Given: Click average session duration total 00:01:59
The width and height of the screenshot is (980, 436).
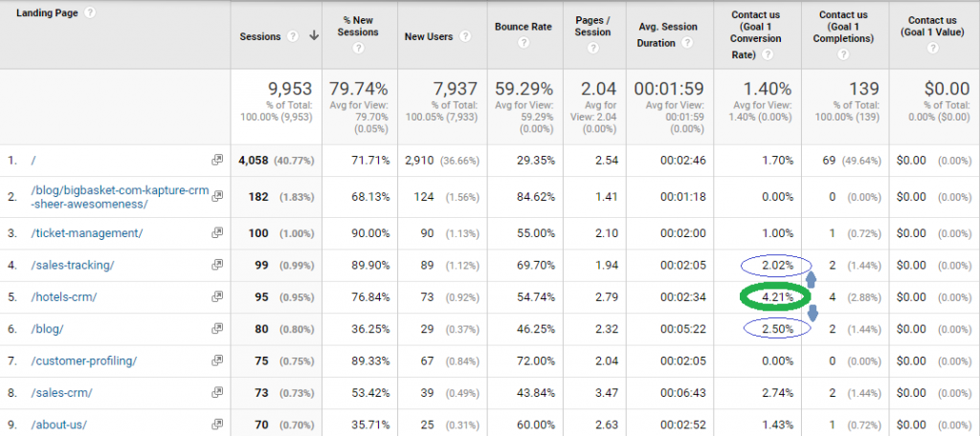Looking at the screenshot, I should tap(671, 89).
